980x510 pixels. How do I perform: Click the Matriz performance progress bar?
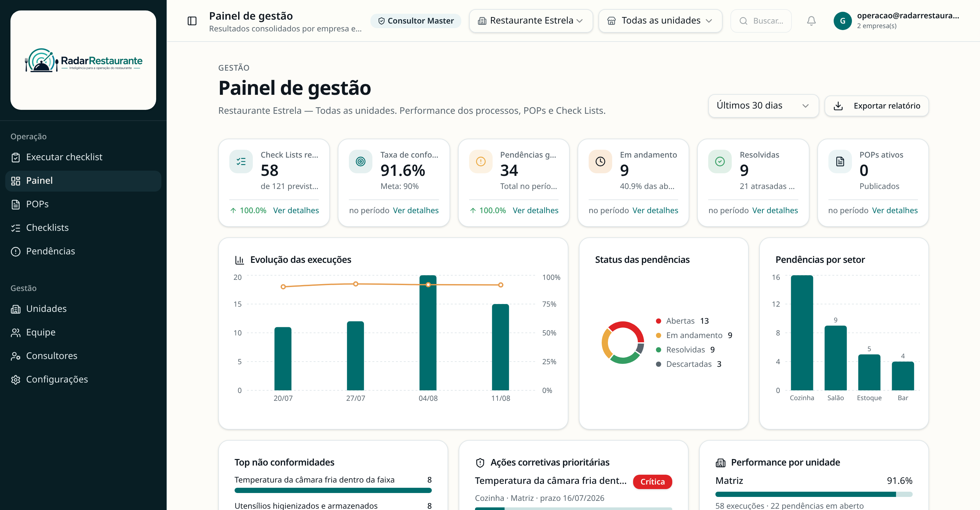pyautogui.click(x=814, y=494)
